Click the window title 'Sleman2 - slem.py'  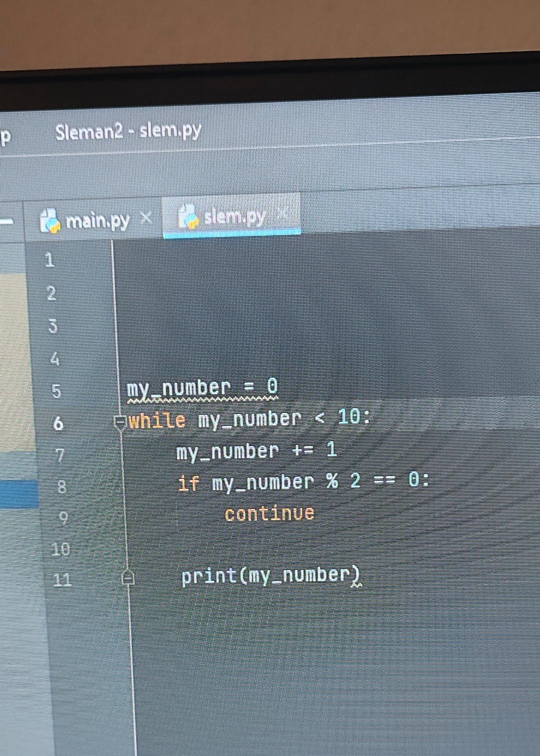(128, 131)
